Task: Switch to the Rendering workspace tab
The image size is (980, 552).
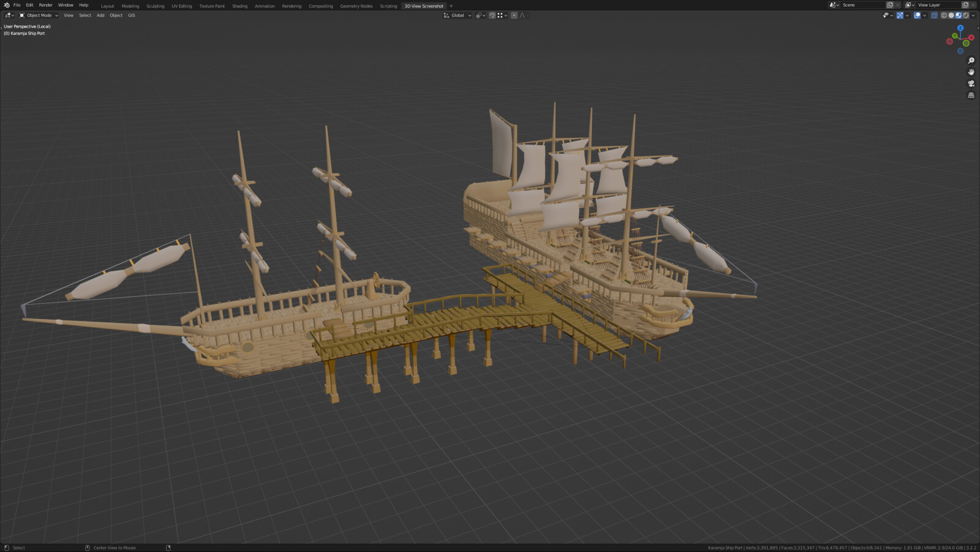Action: coord(292,6)
